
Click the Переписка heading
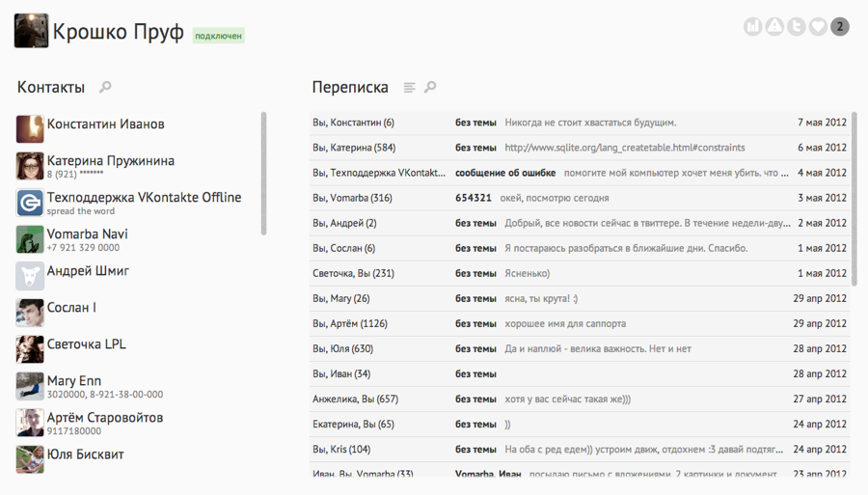coord(350,87)
